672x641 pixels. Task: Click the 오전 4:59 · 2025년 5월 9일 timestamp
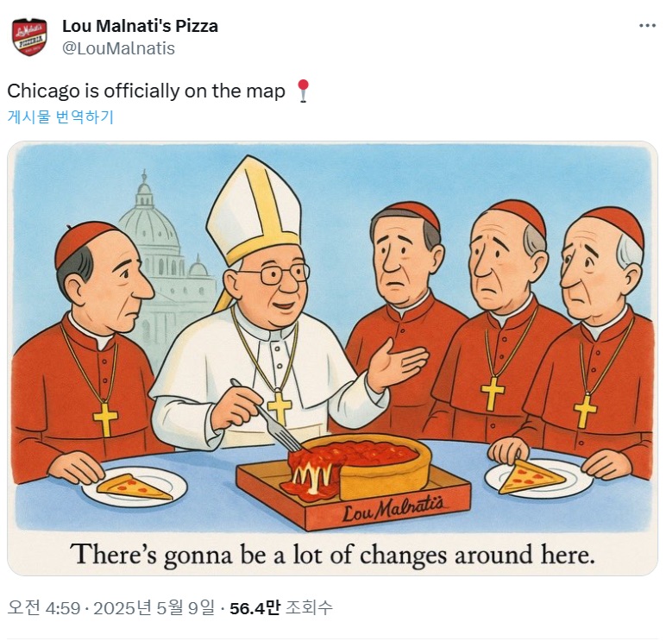[x=111, y=607]
